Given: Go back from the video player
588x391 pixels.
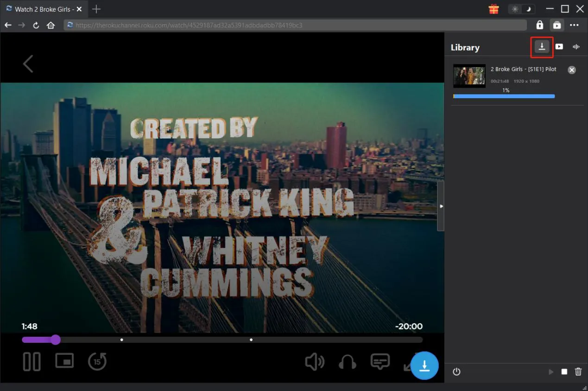Looking at the screenshot, I should point(28,64).
